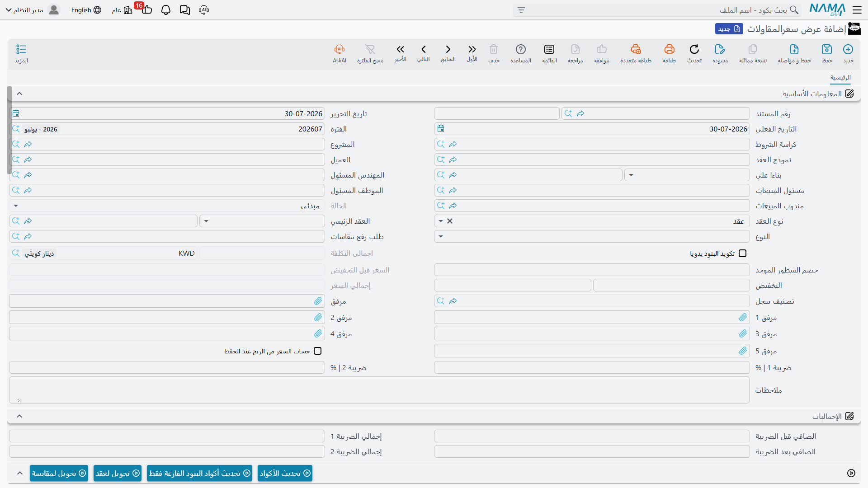Go to الأخير (Last) record
The image size is (868, 488).
(400, 49)
